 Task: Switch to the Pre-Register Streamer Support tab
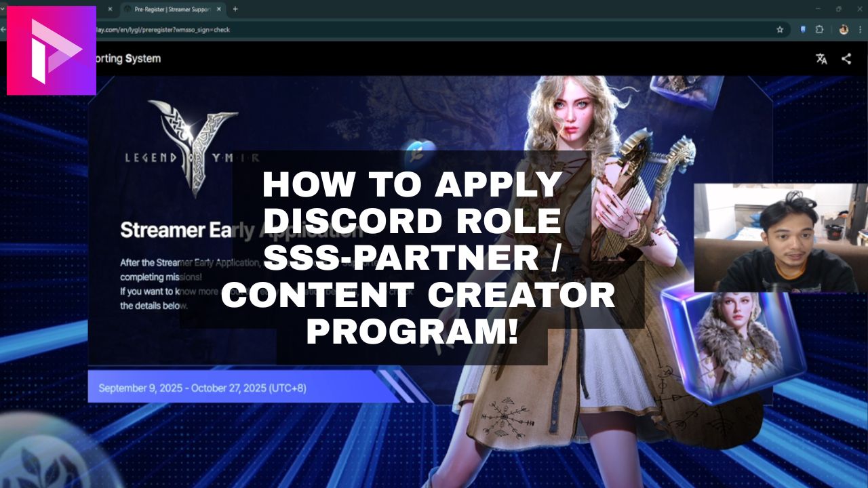tap(171, 9)
